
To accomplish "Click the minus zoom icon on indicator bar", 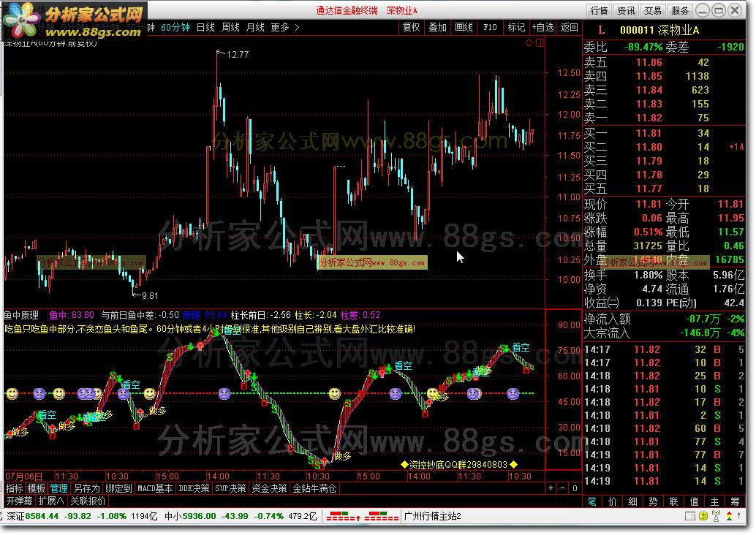I will (562, 488).
